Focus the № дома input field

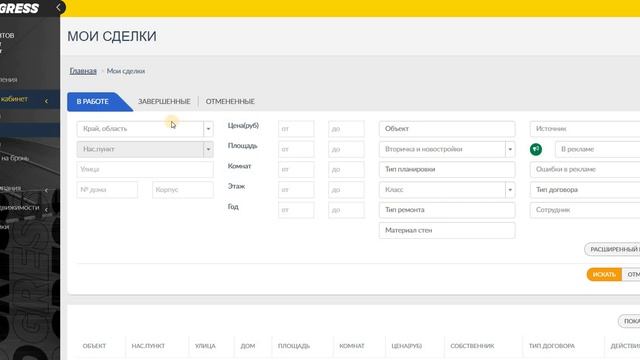[107, 190]
